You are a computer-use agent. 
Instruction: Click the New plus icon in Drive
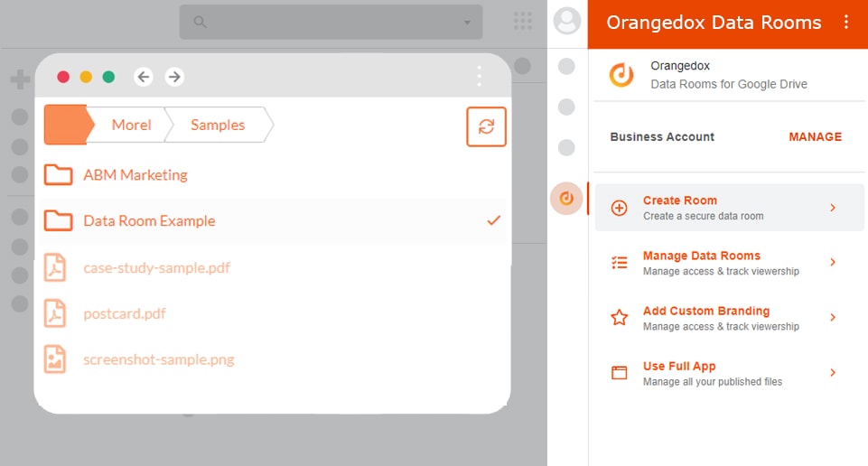coord(20,79)
